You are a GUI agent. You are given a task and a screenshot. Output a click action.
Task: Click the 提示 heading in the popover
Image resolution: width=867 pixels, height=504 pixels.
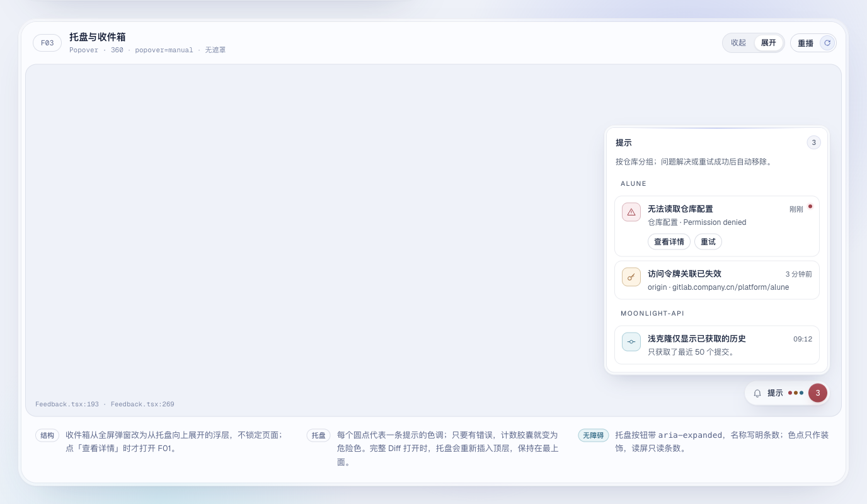pos(624,143)
